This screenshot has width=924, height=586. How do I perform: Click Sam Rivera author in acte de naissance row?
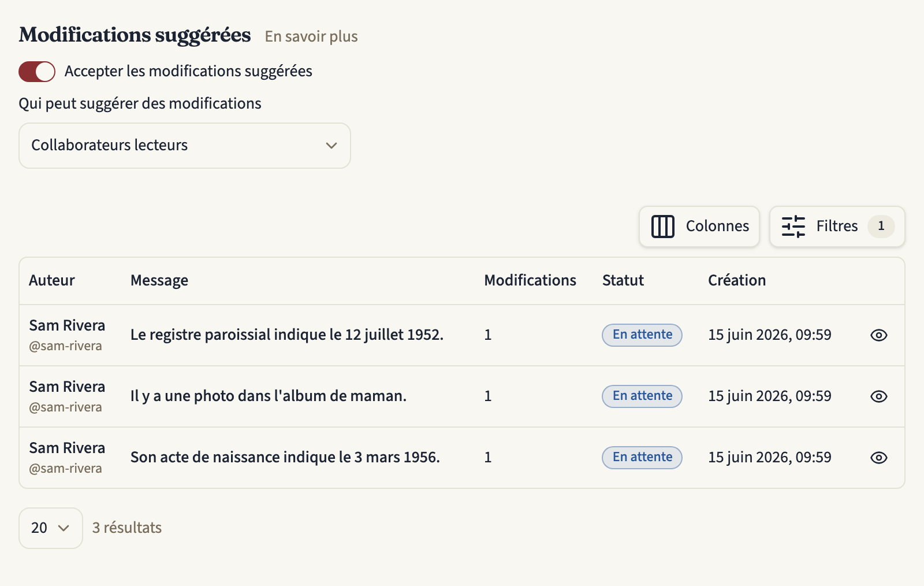67,448
